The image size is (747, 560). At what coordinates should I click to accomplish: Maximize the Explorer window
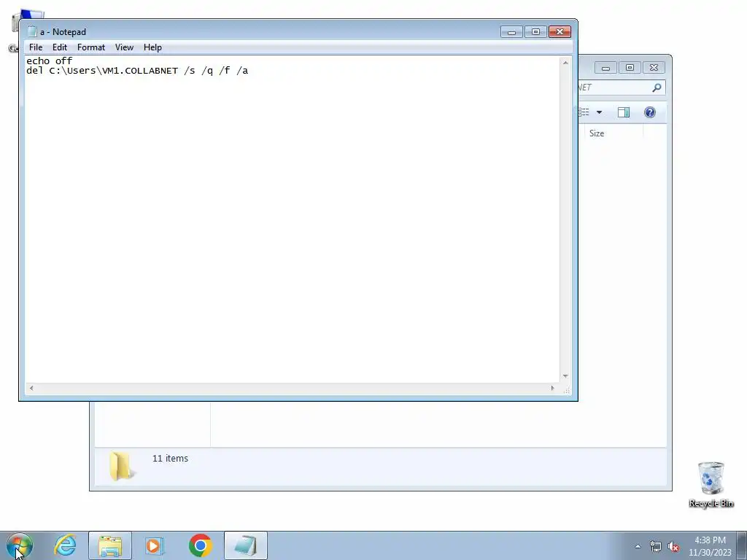click(x=630, y=68)
